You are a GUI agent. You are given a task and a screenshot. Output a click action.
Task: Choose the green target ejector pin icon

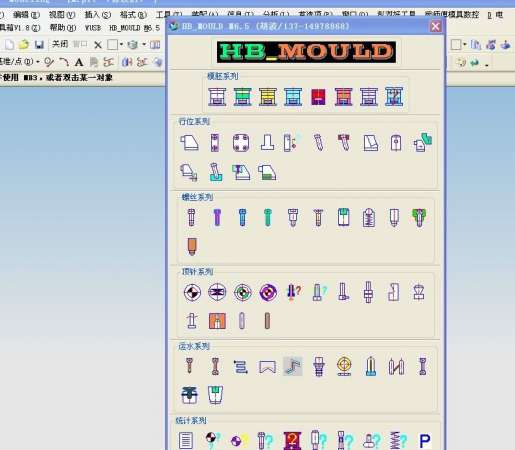pyautogui.click(x=242, y=292)
